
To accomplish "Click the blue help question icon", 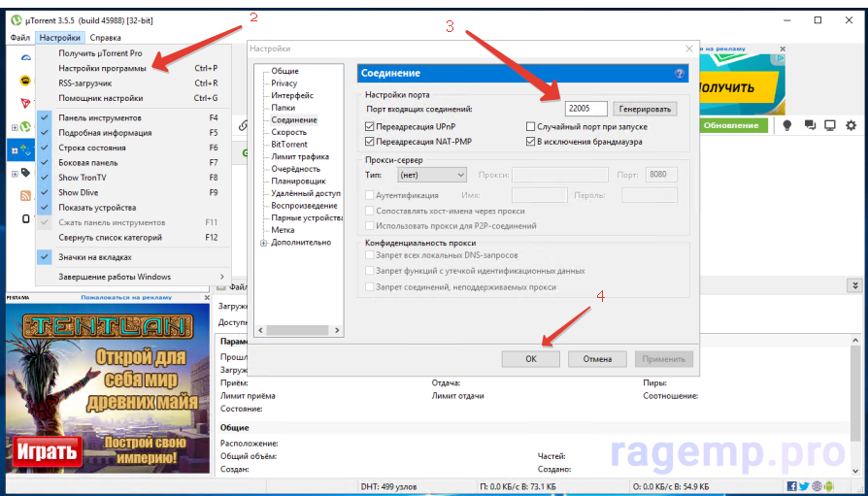I will (x=680, y=74).
